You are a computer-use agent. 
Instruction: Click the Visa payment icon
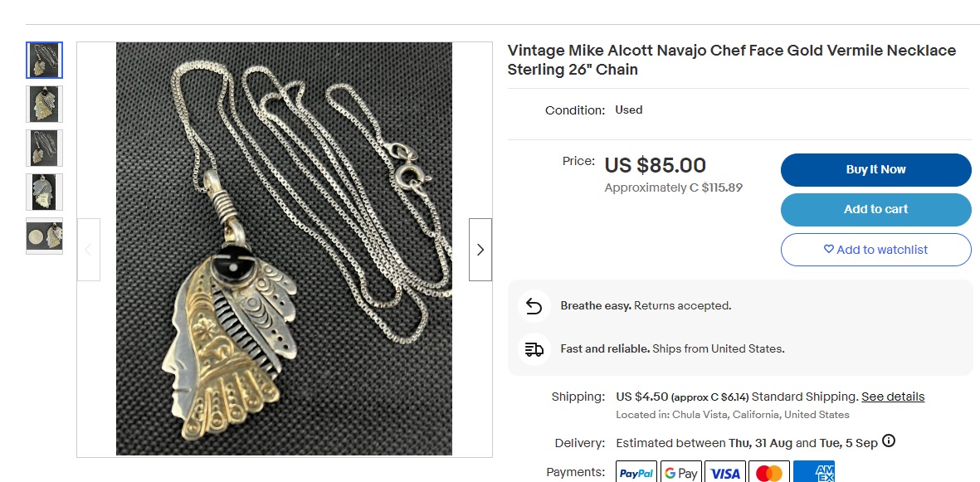click(x=725, y=473)
